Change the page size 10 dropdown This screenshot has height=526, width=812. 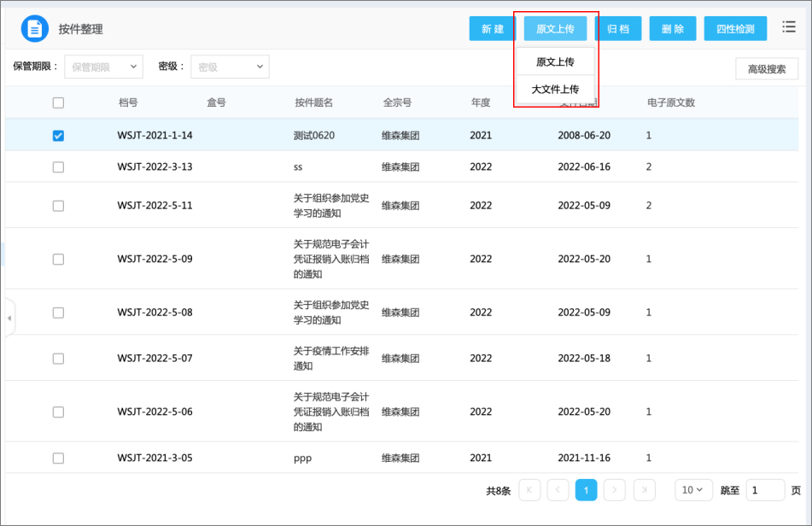(693, 490)
